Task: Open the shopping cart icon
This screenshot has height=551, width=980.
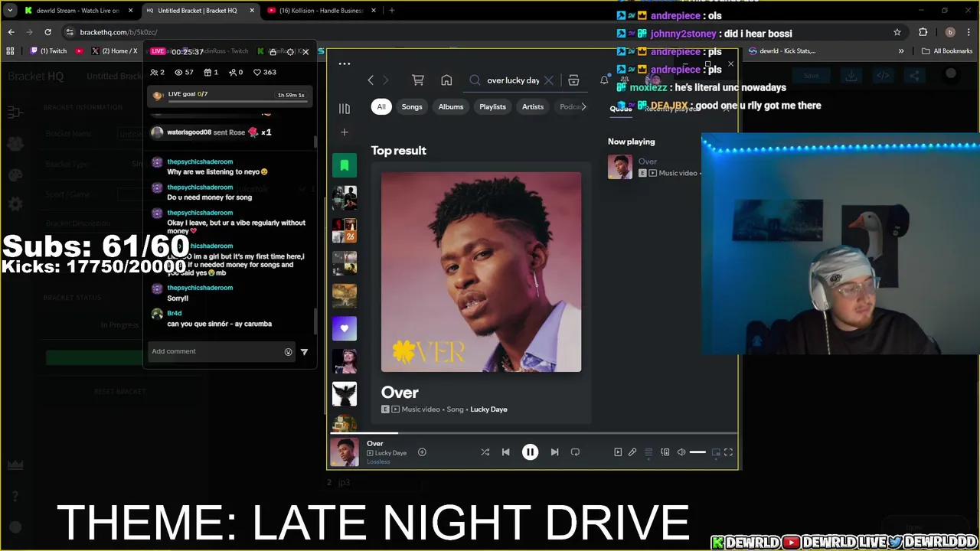Action: tap(418, 80)
